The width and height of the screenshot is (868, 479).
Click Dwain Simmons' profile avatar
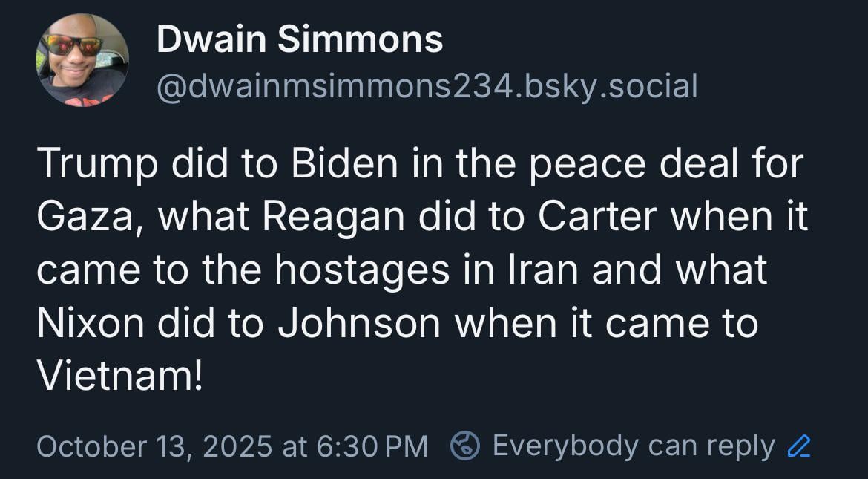click(x=82, y=59)
